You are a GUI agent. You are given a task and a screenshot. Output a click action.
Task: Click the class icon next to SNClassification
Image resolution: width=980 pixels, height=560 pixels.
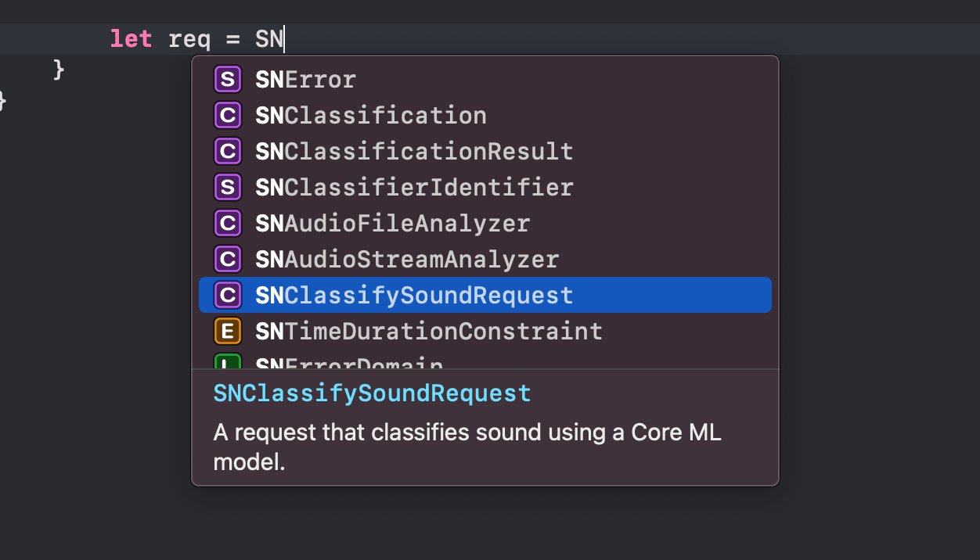(x=227, y=115)
